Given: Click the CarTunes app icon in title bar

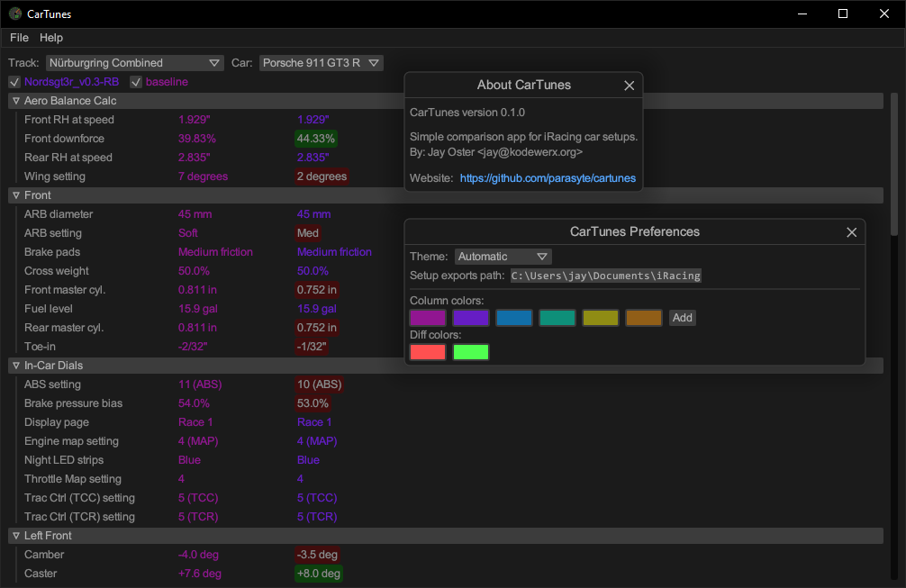Looking at the screenshot, I should pyautogui.click(x=15, y=14).
